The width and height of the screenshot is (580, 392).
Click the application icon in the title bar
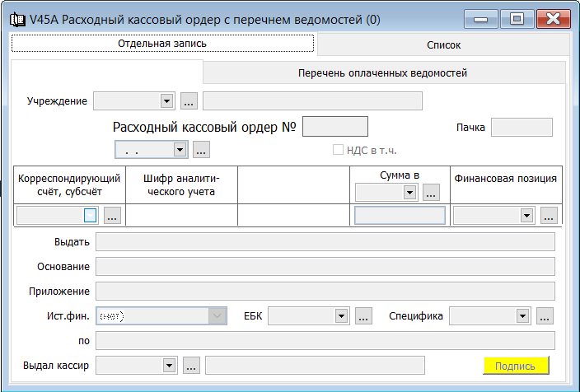(17, 19)
